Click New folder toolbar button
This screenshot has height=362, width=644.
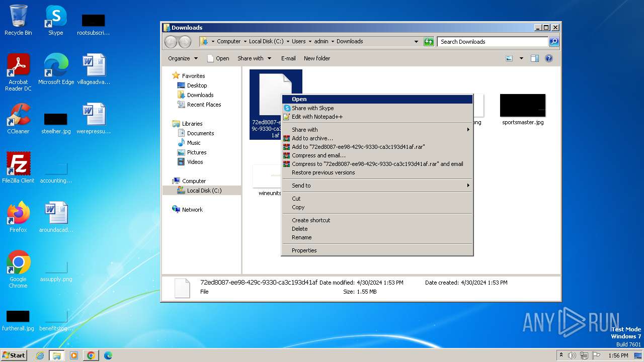317,58
